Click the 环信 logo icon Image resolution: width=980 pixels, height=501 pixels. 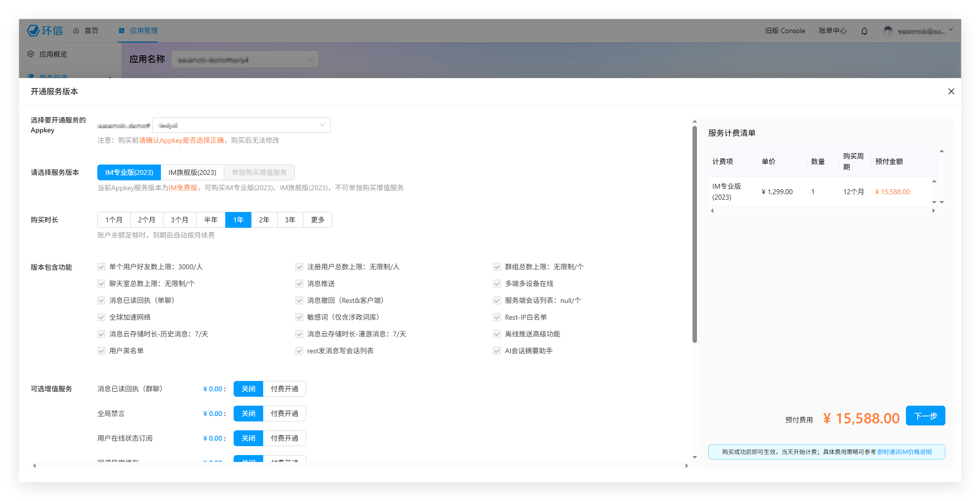point(34,31)
